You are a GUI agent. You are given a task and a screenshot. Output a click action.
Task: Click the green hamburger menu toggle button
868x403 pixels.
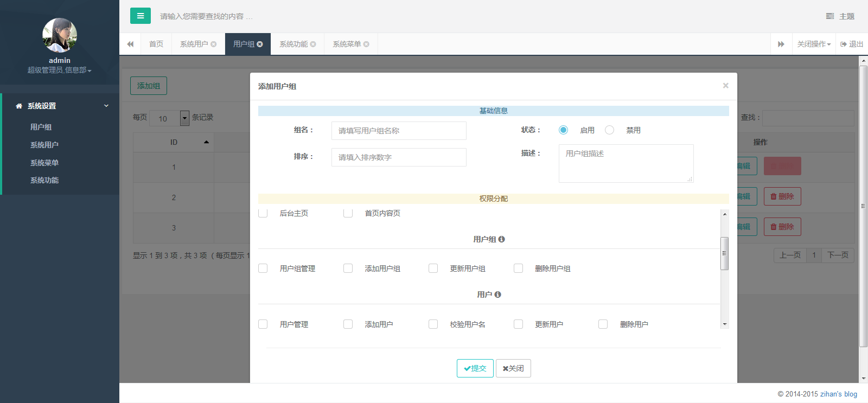pyautogui.click(x=141, y=16)
